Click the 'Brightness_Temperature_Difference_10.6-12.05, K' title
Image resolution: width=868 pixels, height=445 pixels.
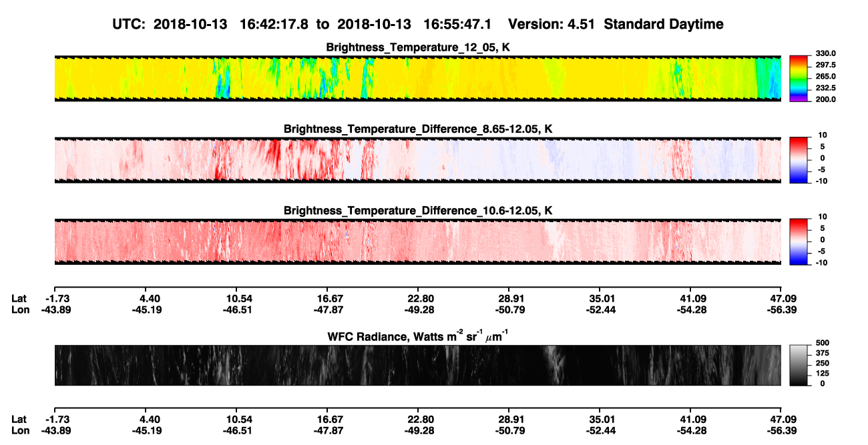[418, 211]
